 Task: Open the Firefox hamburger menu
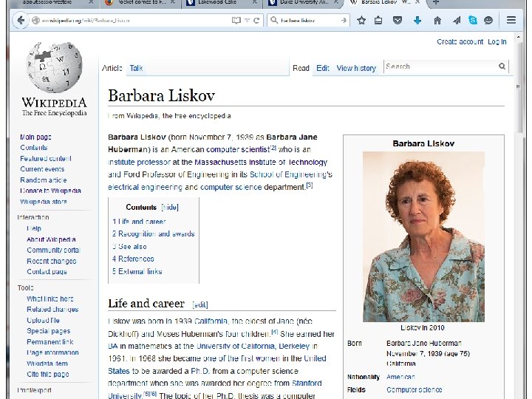[x=511, y=21]
